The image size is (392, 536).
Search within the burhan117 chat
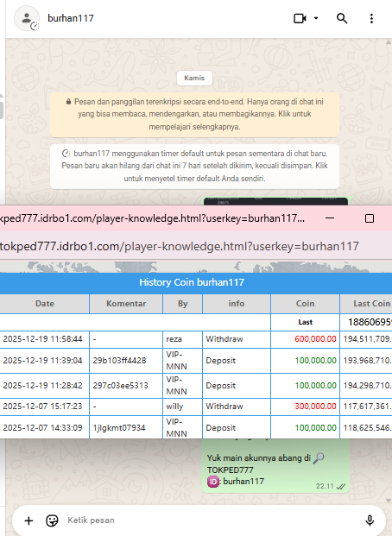point(342,18)
